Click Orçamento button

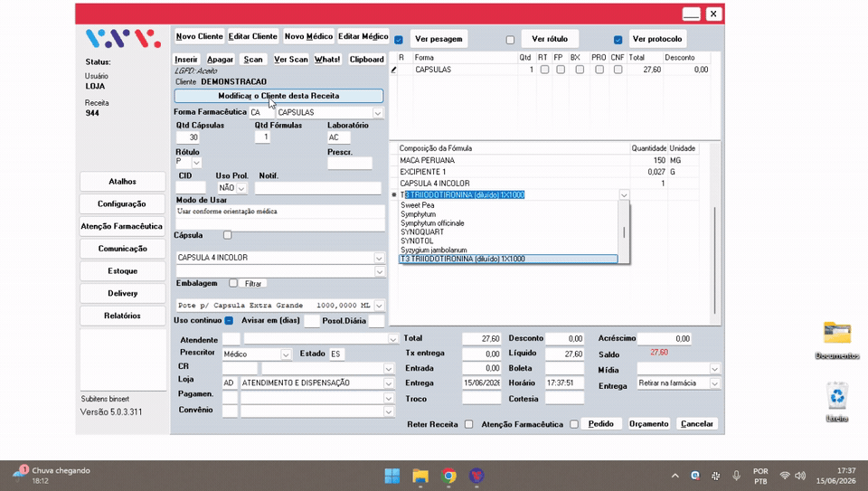point(649,424)
